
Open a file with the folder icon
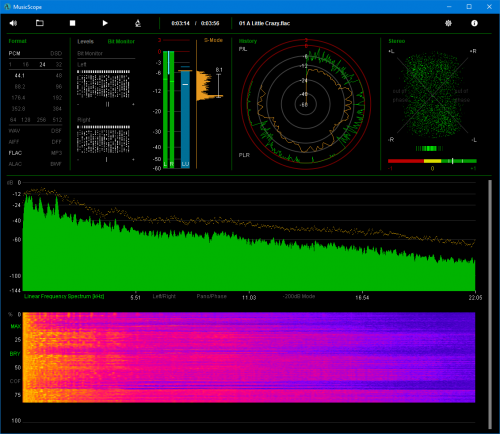[x=40, y=23]
